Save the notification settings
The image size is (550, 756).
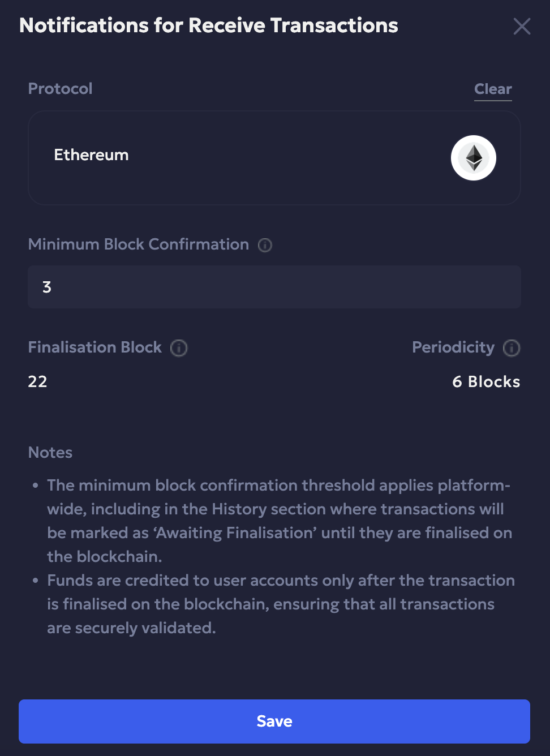click(274, 721)
